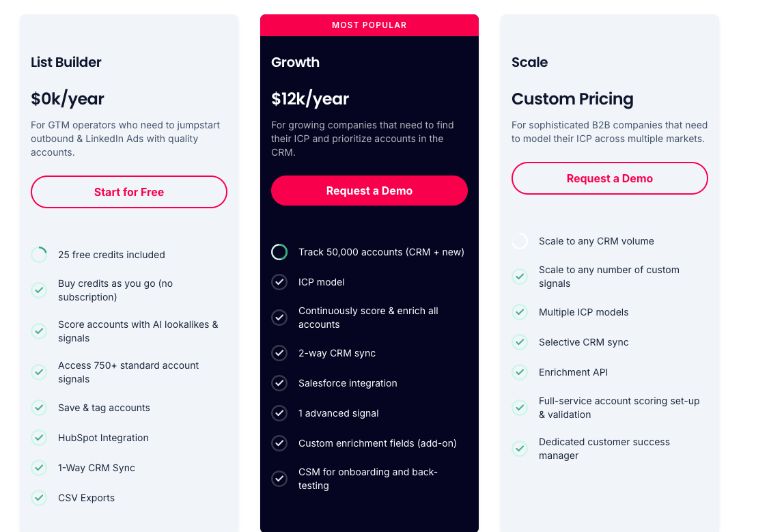Image resolution: width=769 pixels, height=532 pixels.
Task: Click check icon next to 1-Way CRM Sync
Action: click(x=39, y=468)
